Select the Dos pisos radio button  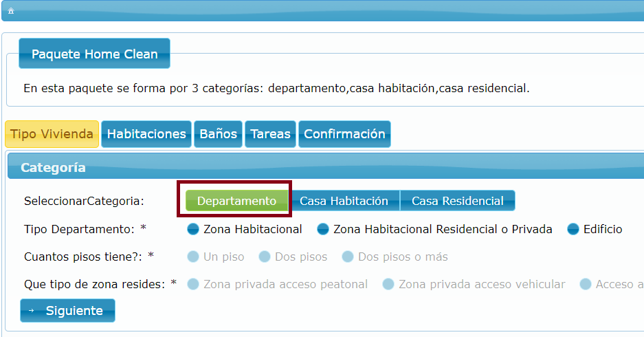tap(265, 257)
